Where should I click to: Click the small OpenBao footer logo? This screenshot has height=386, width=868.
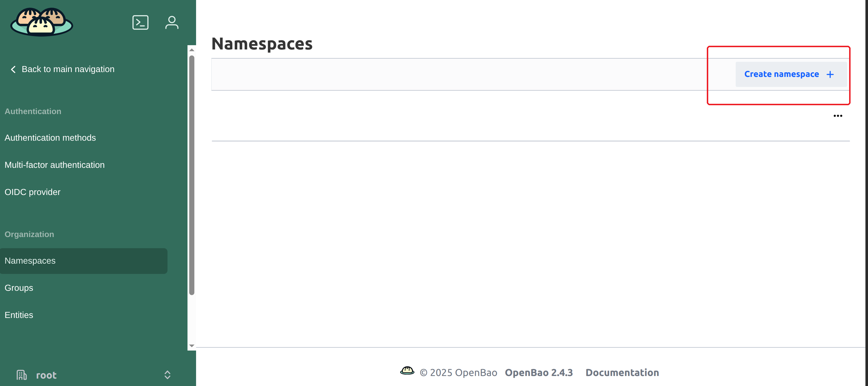point(407,371)
